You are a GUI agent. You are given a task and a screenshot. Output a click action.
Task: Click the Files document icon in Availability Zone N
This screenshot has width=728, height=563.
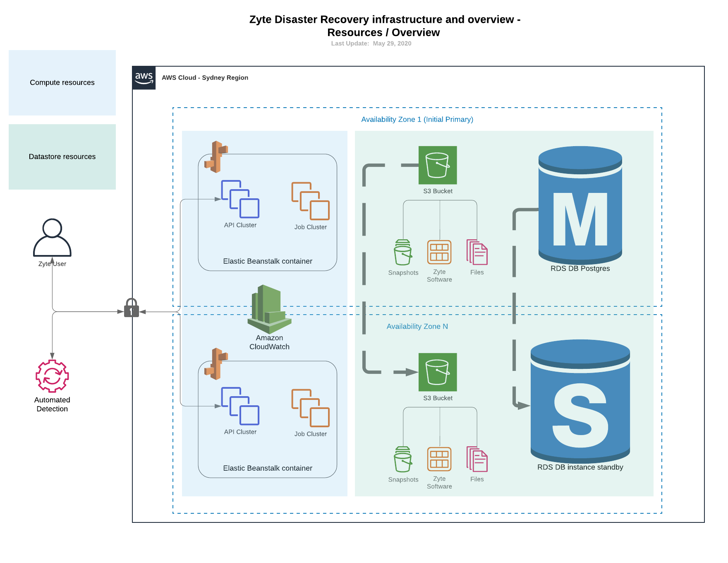(477, 460)
